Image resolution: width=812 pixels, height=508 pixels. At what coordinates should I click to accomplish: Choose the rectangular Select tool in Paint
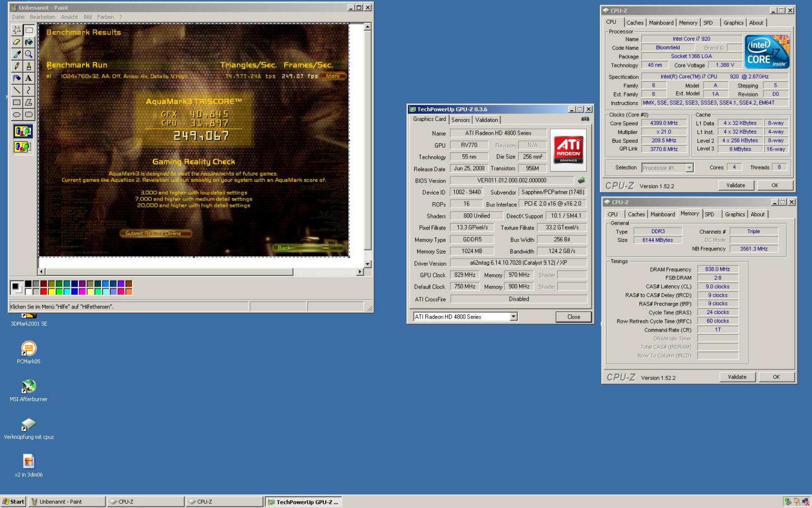29,30
